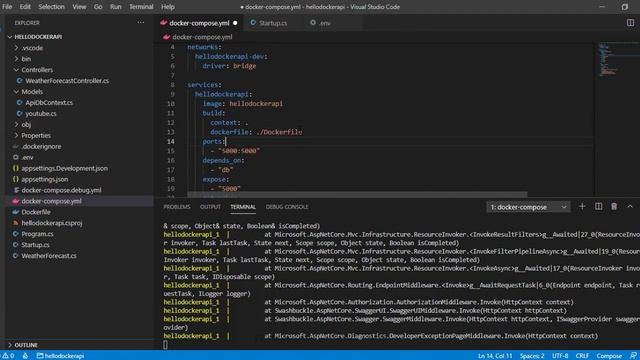
Task: Open the docker-compose terminal selector dropdown
Action: (528, 207)
